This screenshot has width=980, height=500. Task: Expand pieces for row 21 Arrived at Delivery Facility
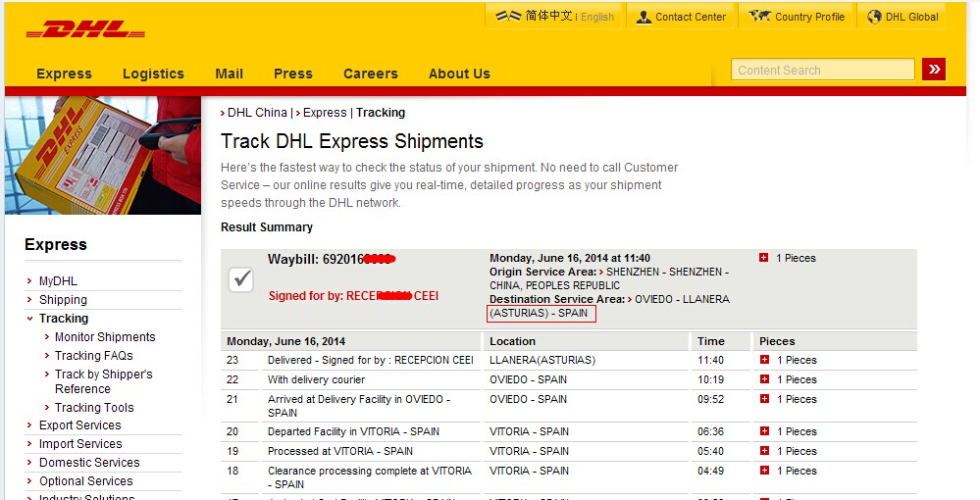[764, 398]
